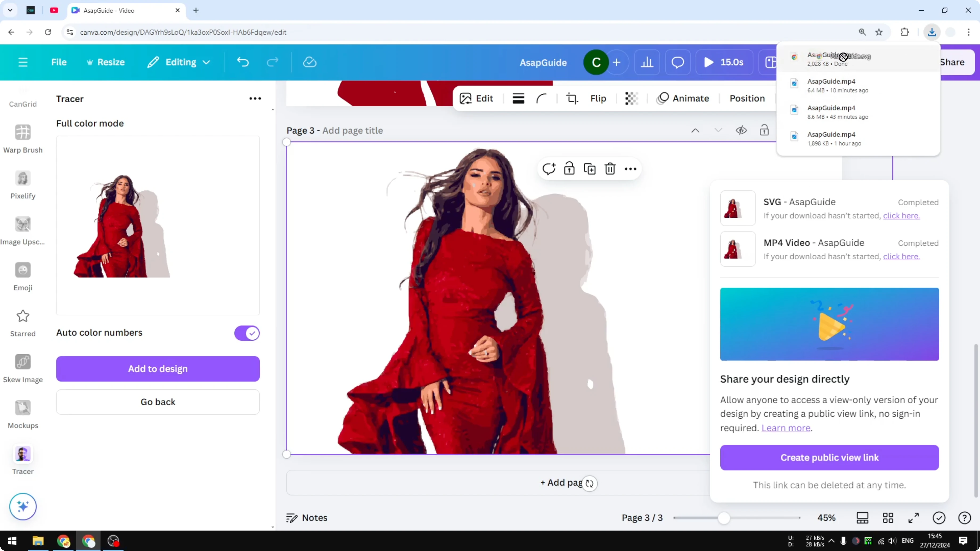Screen dimensions: 980x551
Task: Open the File menu
Action: pos(59,62)
